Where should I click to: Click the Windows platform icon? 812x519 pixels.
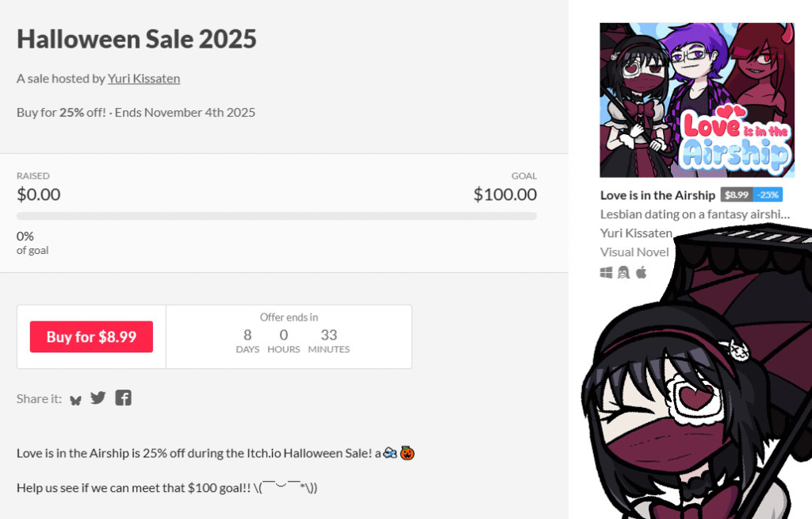coord(607,272)
